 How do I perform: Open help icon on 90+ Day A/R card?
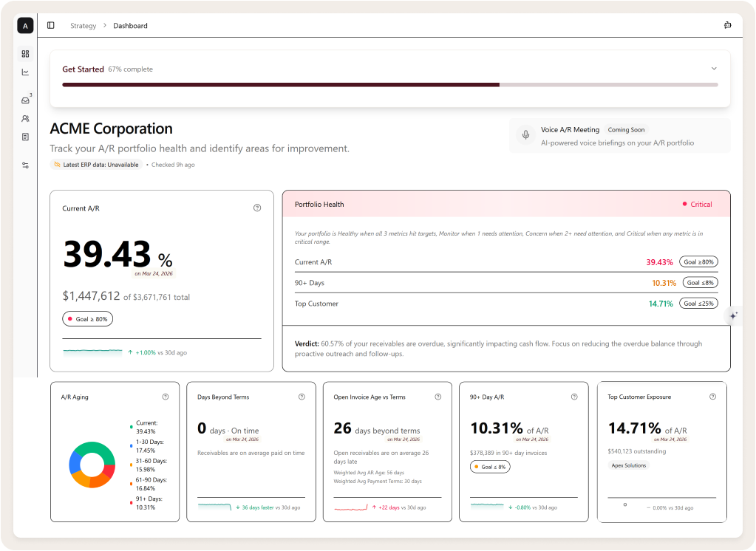[x=574, y=397]
